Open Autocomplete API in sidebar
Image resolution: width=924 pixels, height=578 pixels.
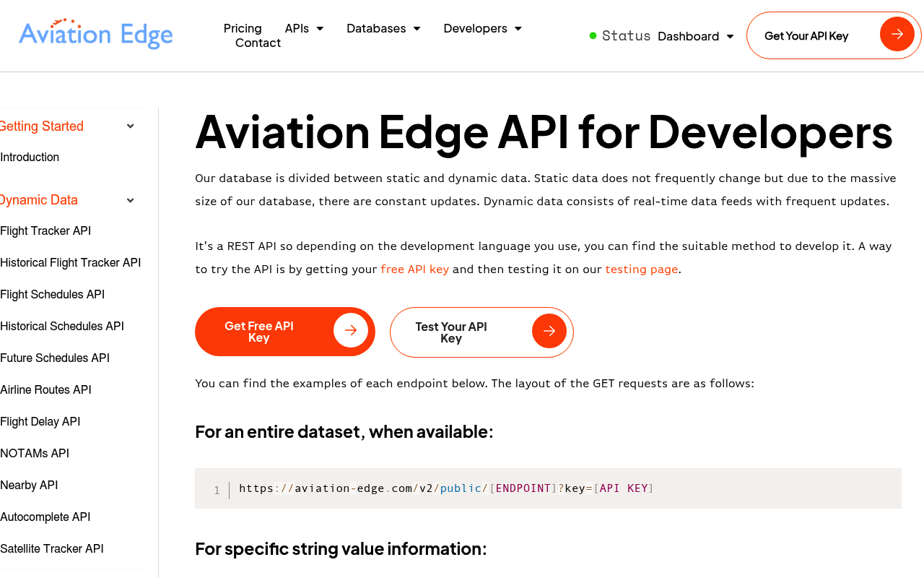tap(45, 517)
